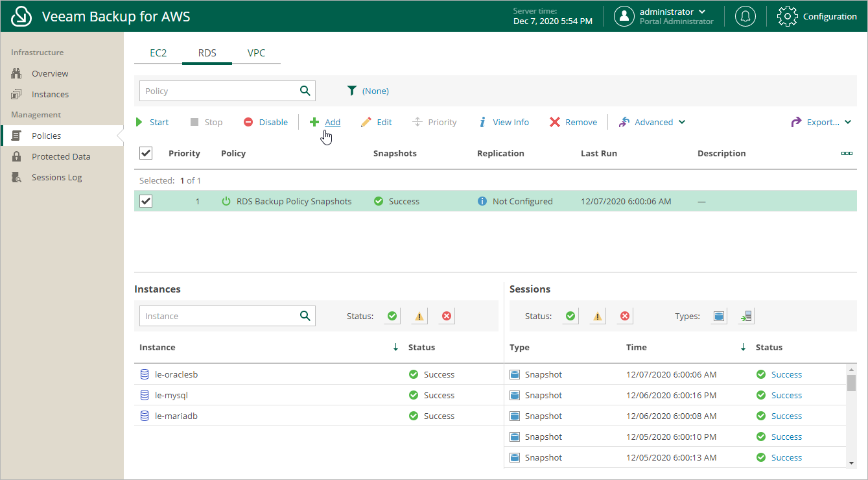This screenshot has height=480, width=868.
Task: Filter instances by warning status
Action: tap(419, 316)
